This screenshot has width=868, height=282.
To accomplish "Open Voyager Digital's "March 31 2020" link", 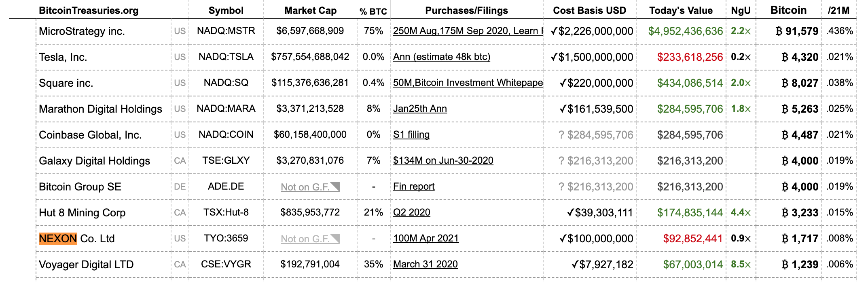I will point(425,264).
